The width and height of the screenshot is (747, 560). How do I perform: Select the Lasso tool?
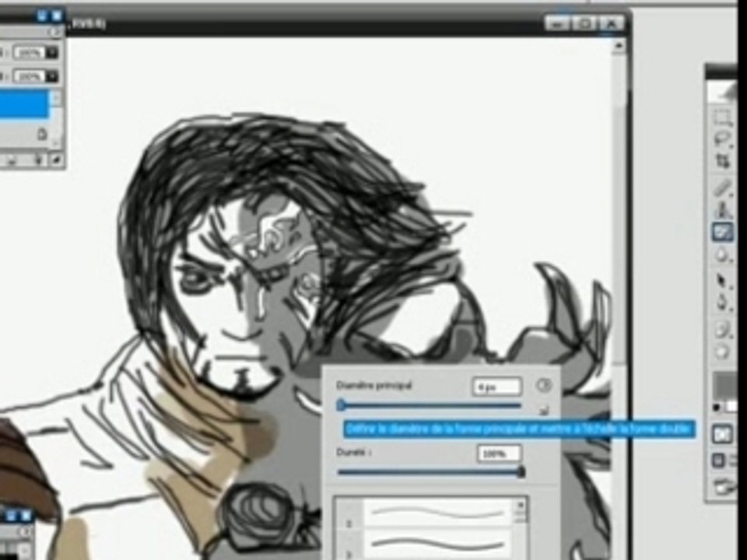tap(723, 139)
